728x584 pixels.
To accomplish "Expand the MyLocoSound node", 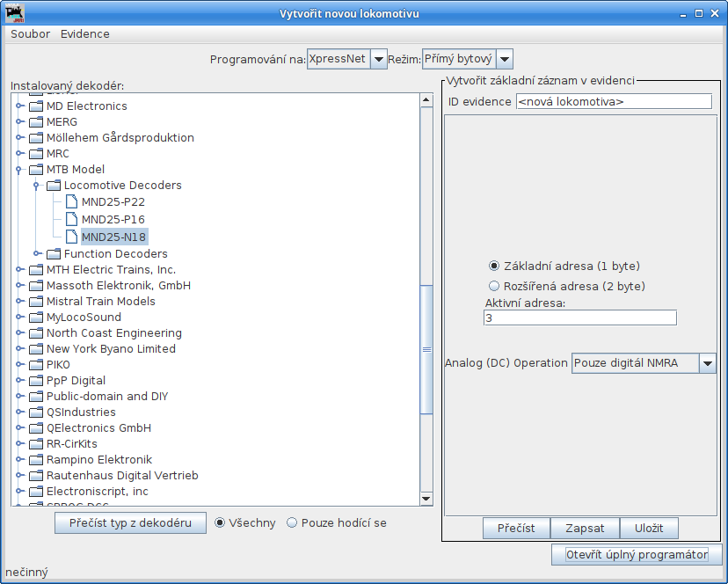I will [x=19, y=317].
